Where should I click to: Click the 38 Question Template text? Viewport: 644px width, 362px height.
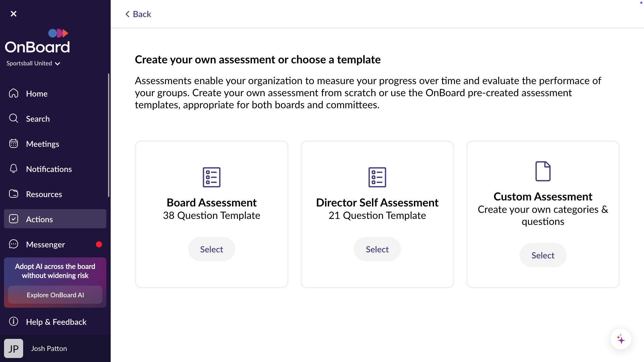click(x=212, y=216)
